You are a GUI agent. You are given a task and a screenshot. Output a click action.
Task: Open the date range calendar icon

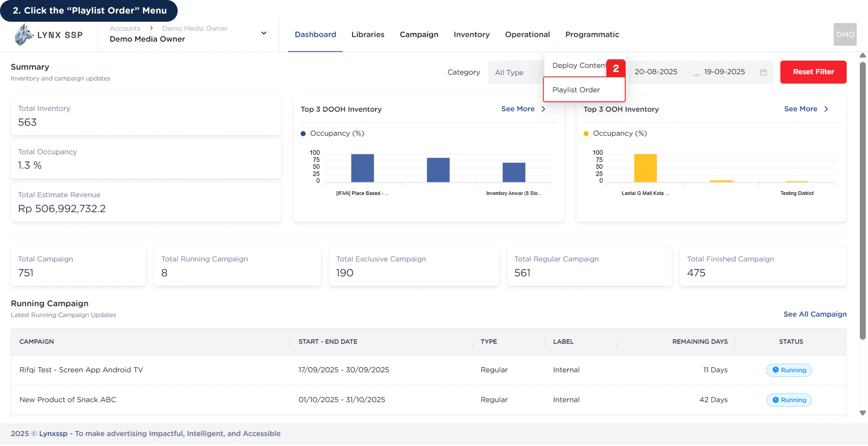pos(764,72)
